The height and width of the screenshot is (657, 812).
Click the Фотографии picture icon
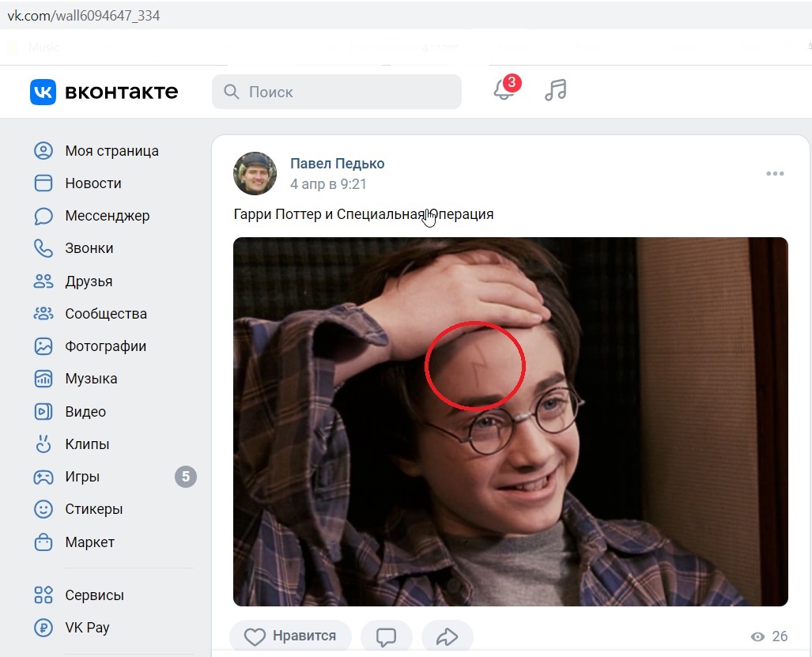point(43,346)
